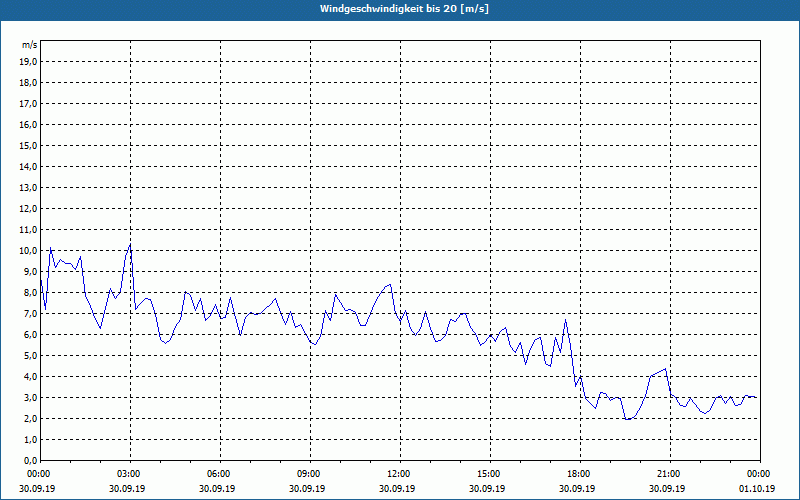Select the 11,0 y-axis label
800x500 pixels.
(29, 230)
